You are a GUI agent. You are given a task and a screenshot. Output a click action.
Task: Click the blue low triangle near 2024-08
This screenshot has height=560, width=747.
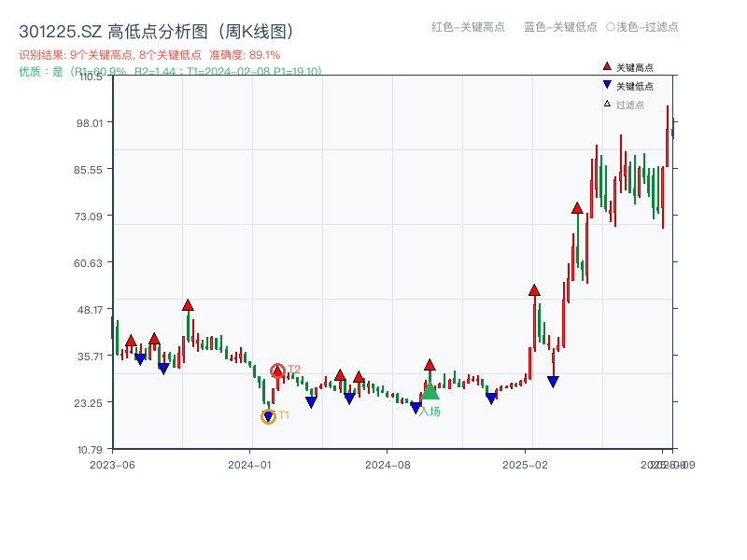coord(416,406)
